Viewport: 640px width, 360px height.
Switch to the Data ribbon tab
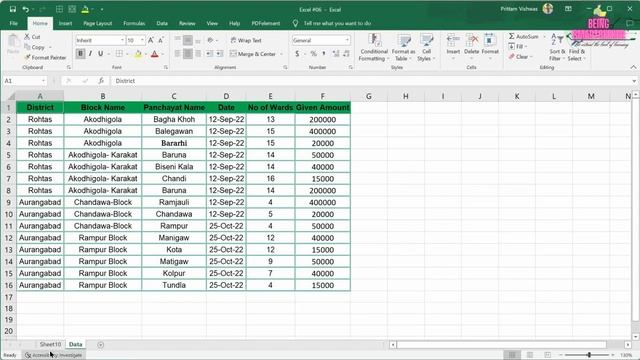coord(162,23)
